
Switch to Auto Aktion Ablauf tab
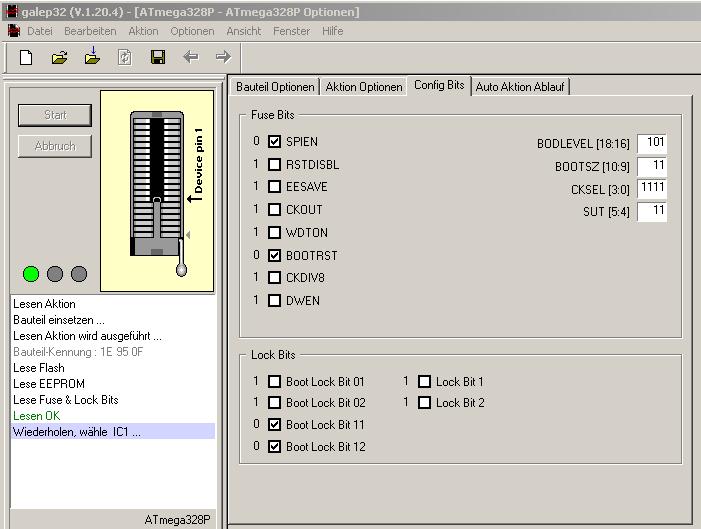click(x=520, y=87)
